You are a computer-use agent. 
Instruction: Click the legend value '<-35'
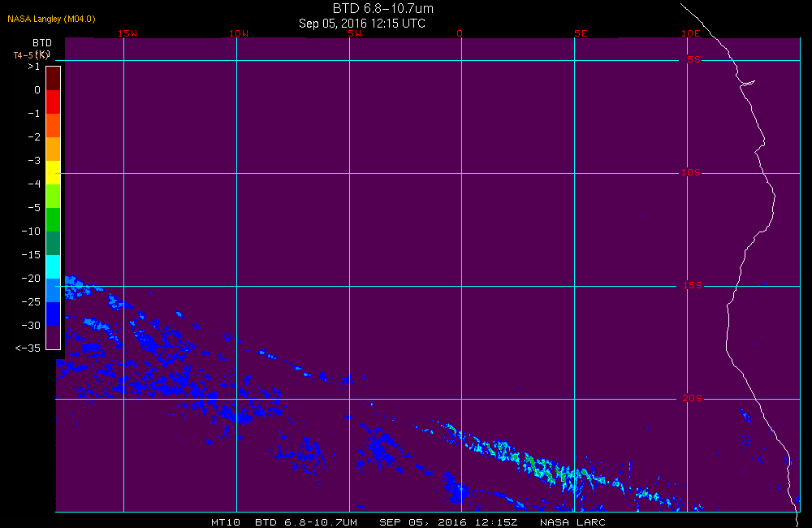click(x=28, y=348)
